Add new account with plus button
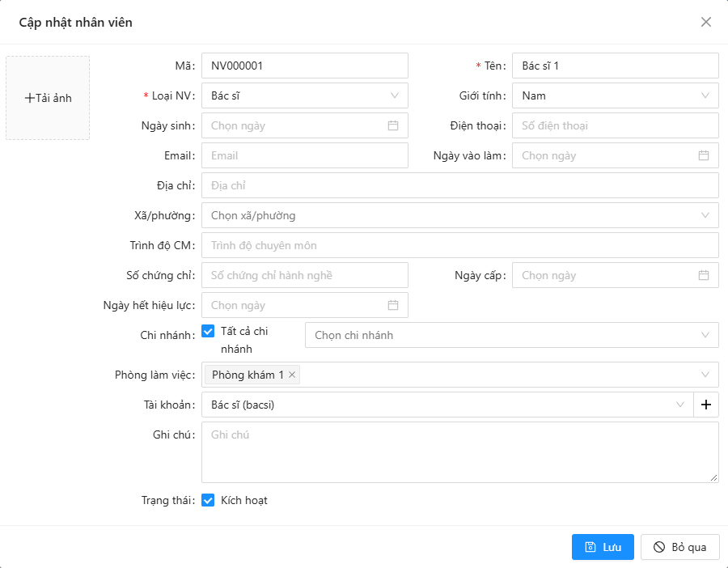This screenshot has height=568, width=728. coord(705,405)
